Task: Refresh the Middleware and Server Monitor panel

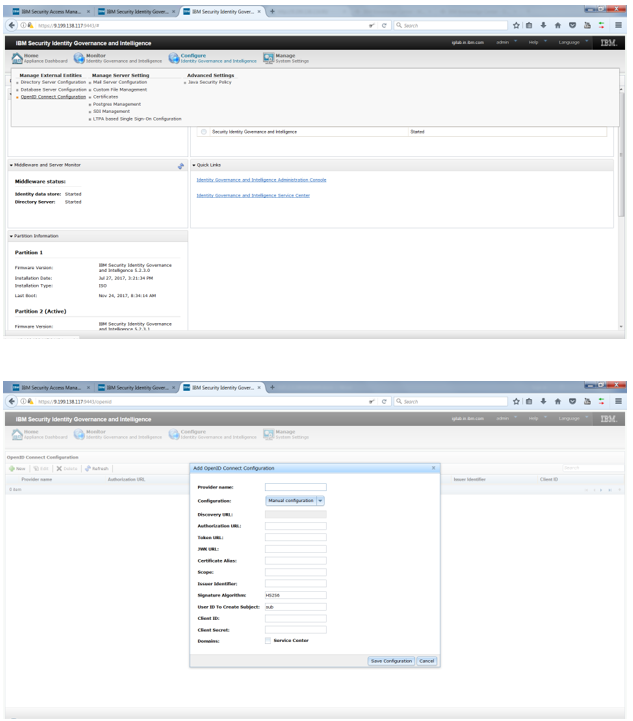Action: (181, 166)
